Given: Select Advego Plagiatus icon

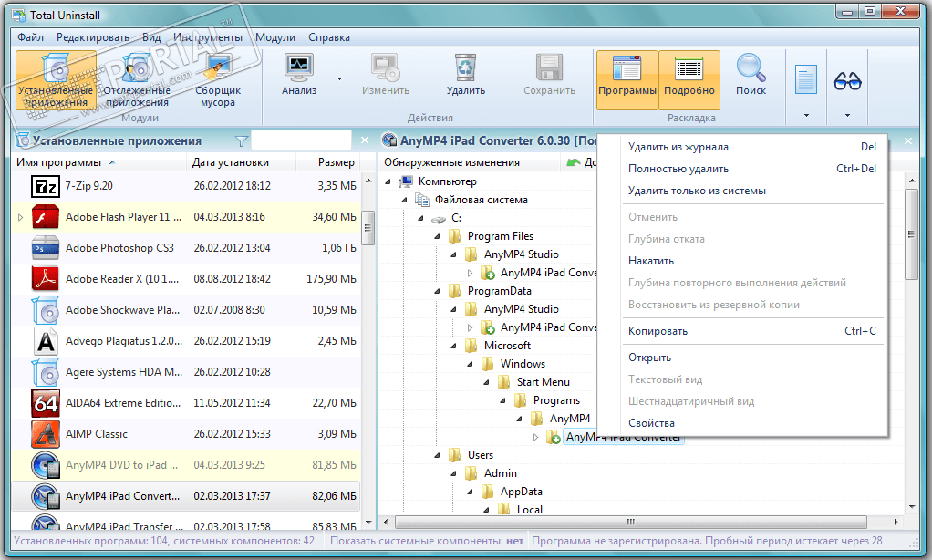Looking at the screenshot, I should [46, 341].
